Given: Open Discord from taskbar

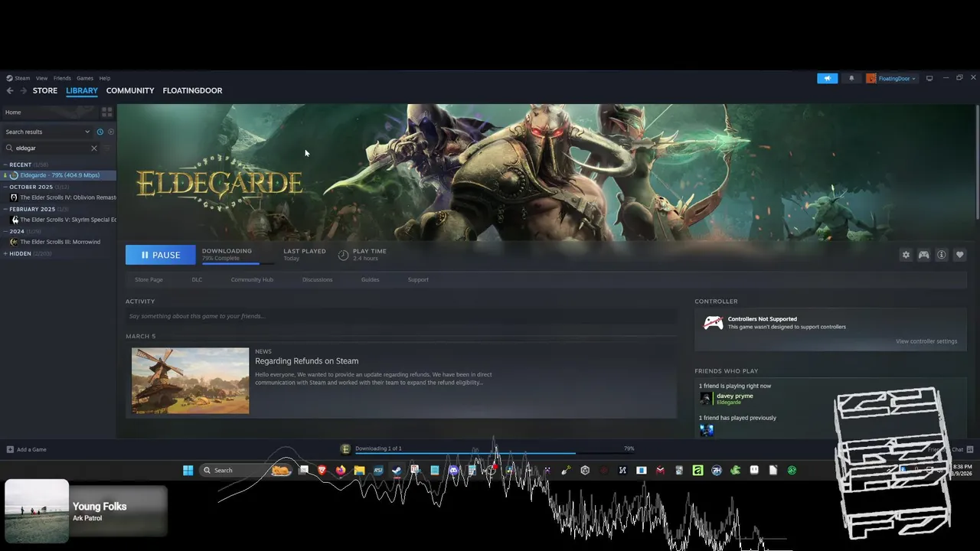Looking at the screenshot, I should point(453,470).
